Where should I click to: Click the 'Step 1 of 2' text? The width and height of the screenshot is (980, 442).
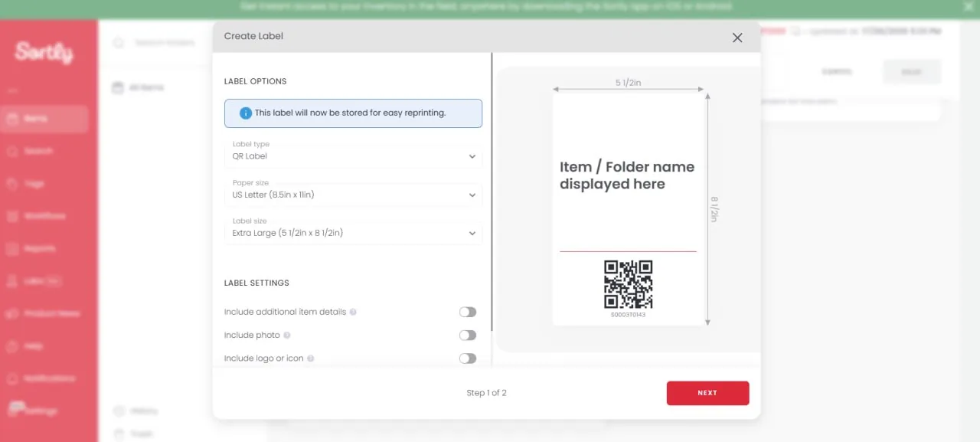tap(486, 393)
